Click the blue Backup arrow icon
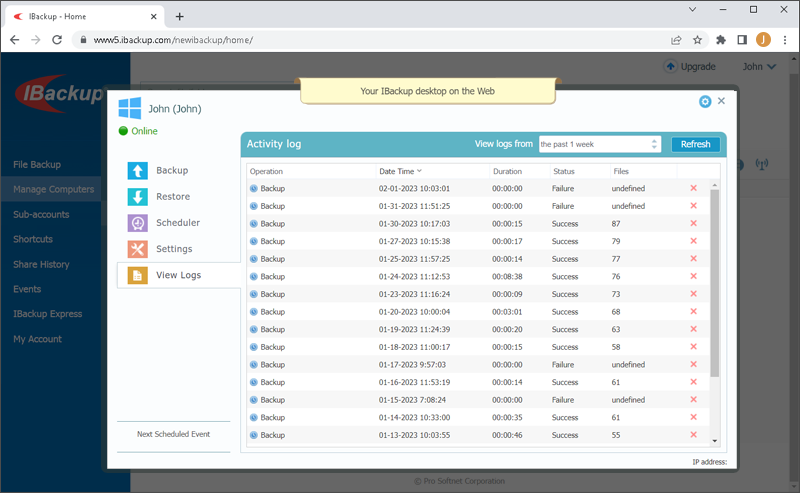Viewport: 800px width, 493px height. pyautogui.click(x=138, y=171)
